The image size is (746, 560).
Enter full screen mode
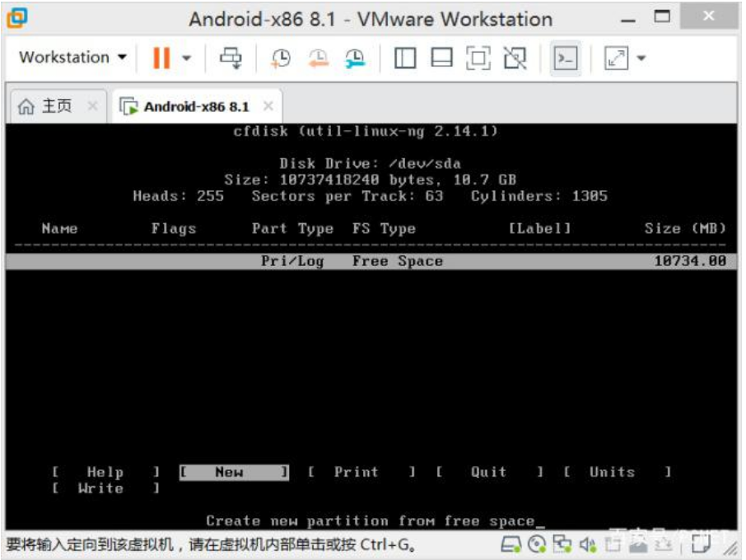tap(478, 58)
